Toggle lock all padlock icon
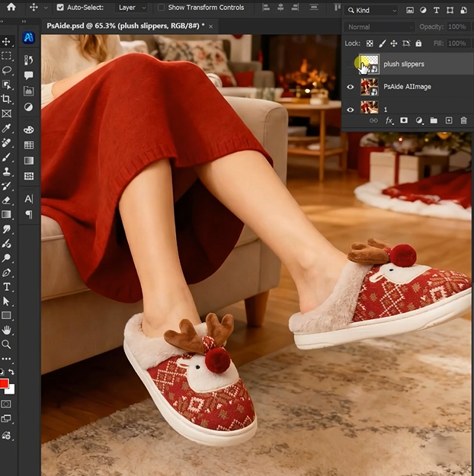The width and height of the screenshot is (474, 476). click(418, 43)
